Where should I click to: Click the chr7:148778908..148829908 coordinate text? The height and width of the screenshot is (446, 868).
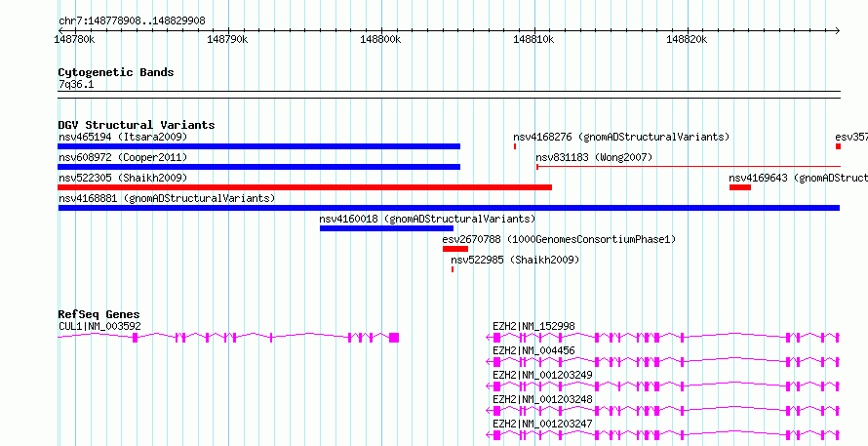pyautogui.click(x=132, y=21)
